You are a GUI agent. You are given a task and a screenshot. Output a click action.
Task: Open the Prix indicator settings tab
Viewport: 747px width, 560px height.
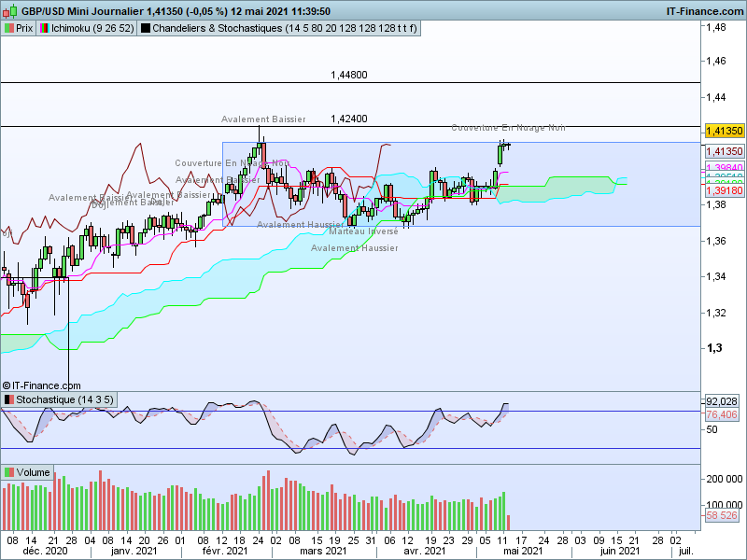pyautogui.click(x=19, y=28)
